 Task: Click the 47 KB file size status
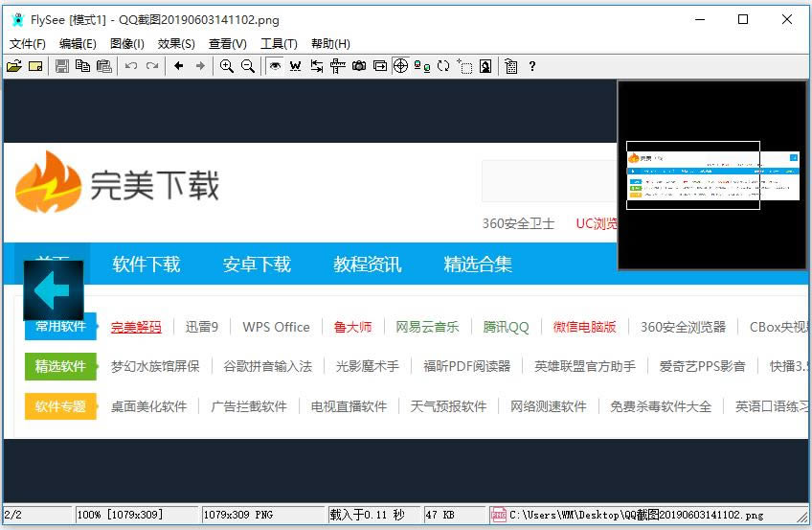455,515
